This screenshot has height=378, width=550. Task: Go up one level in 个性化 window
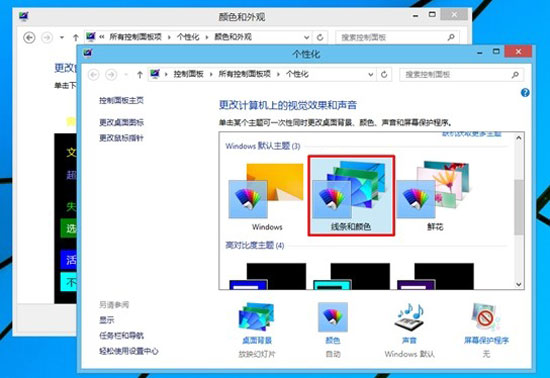(140, 74)
